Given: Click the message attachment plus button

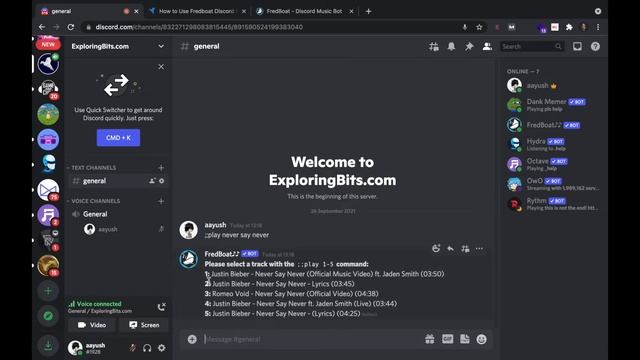Looking at the screenshot, I should (192, 339).
